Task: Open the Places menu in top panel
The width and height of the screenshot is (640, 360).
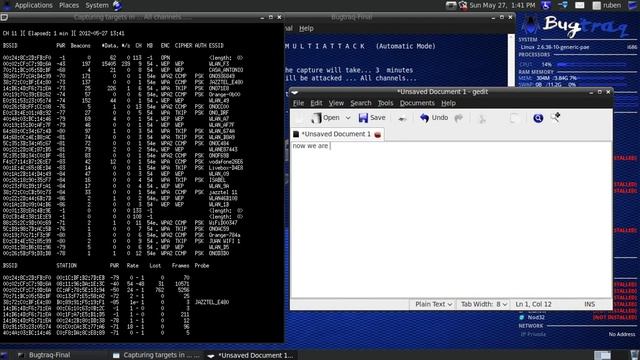Action: 69,5
